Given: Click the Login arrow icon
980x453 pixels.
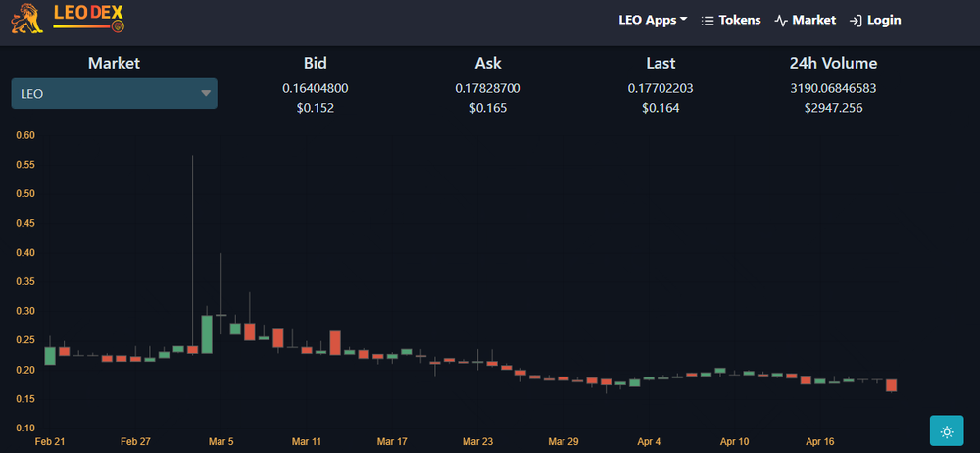Looking at the screenshot, I should [856, 21].
